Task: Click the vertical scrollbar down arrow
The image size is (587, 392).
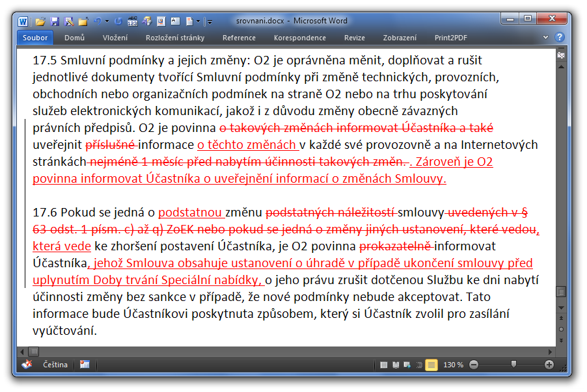Action: pos(561,307)
